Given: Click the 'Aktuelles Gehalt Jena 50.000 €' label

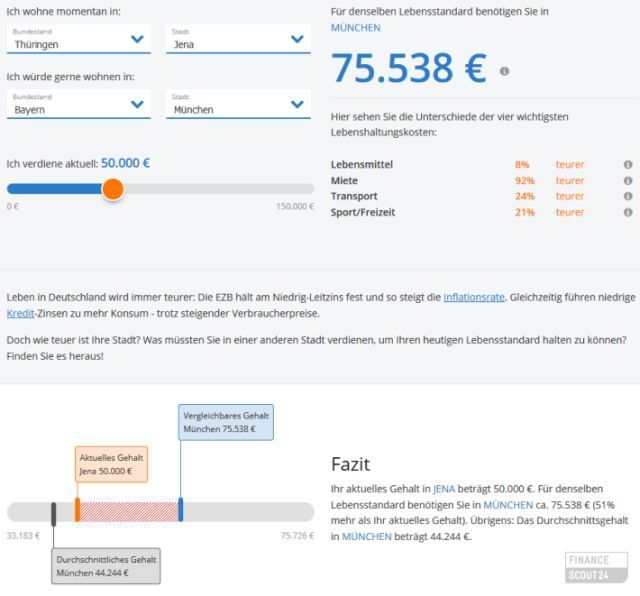Looking at the screenshot, I should coord(111,464).
